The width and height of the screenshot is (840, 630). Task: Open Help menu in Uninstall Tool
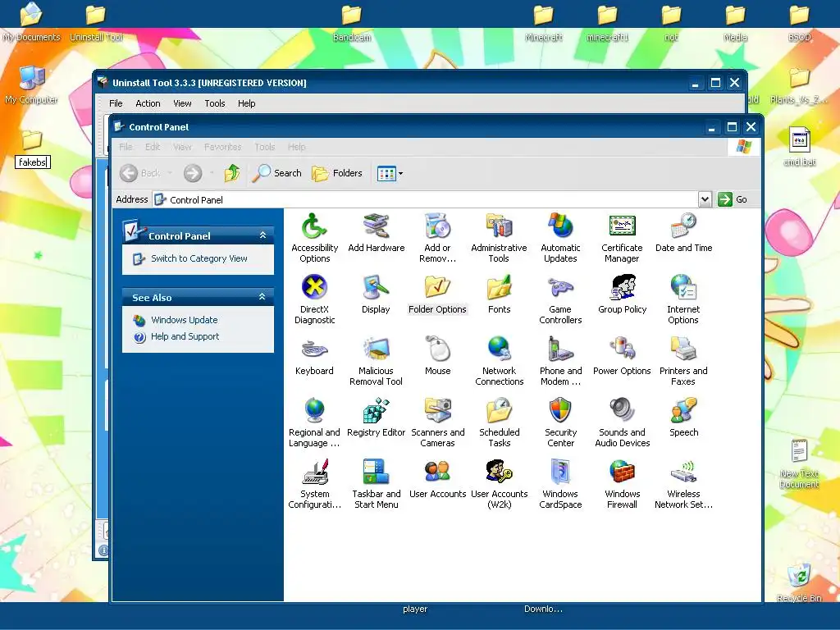[246, 103]
